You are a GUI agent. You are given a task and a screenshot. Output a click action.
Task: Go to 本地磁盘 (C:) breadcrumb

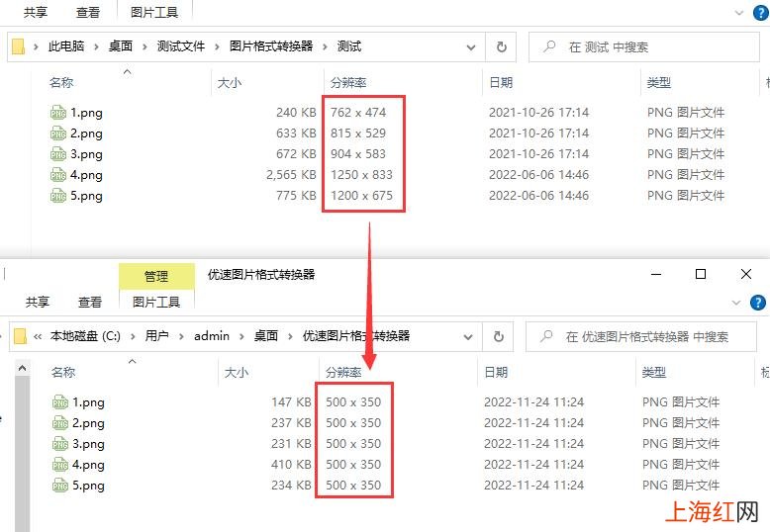point(85,336)
